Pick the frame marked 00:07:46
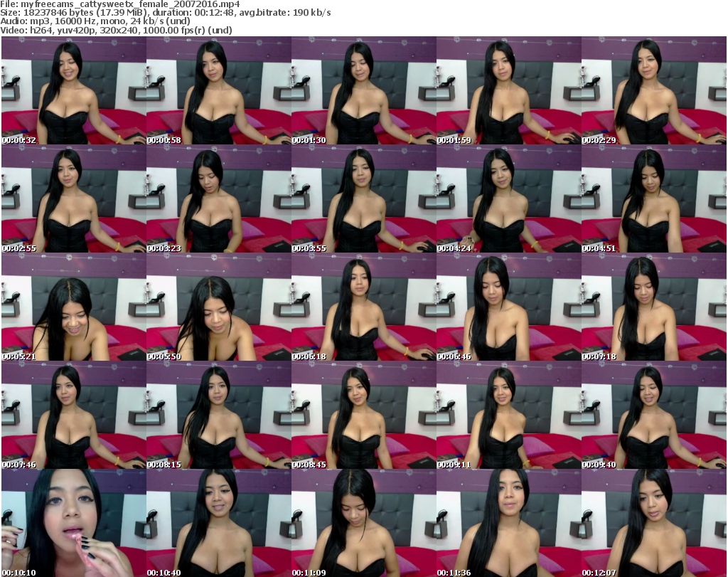Screen dimensions: 728x577 (x=74, y=415)
